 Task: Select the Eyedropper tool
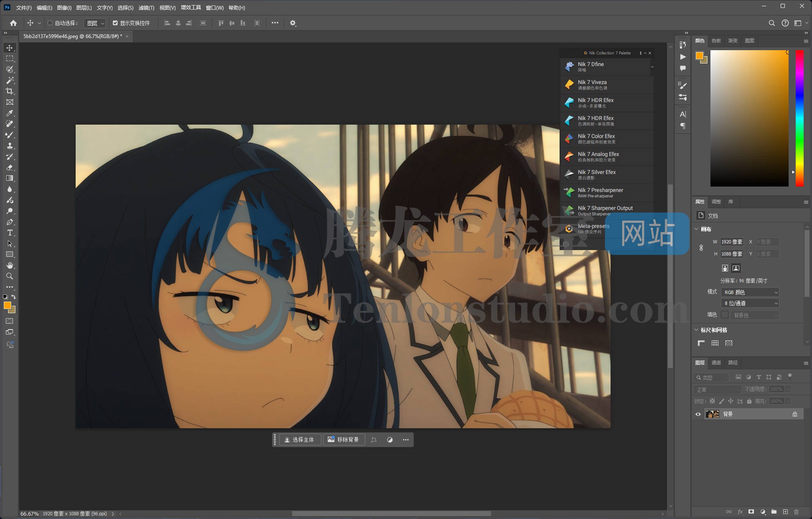tap(10, 113)
